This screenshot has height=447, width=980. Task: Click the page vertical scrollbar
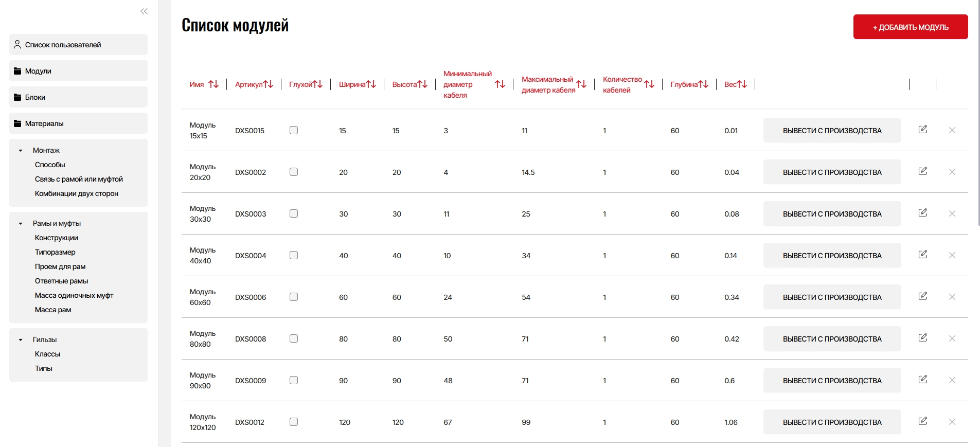pyautogui.click(x=978, y=113)
